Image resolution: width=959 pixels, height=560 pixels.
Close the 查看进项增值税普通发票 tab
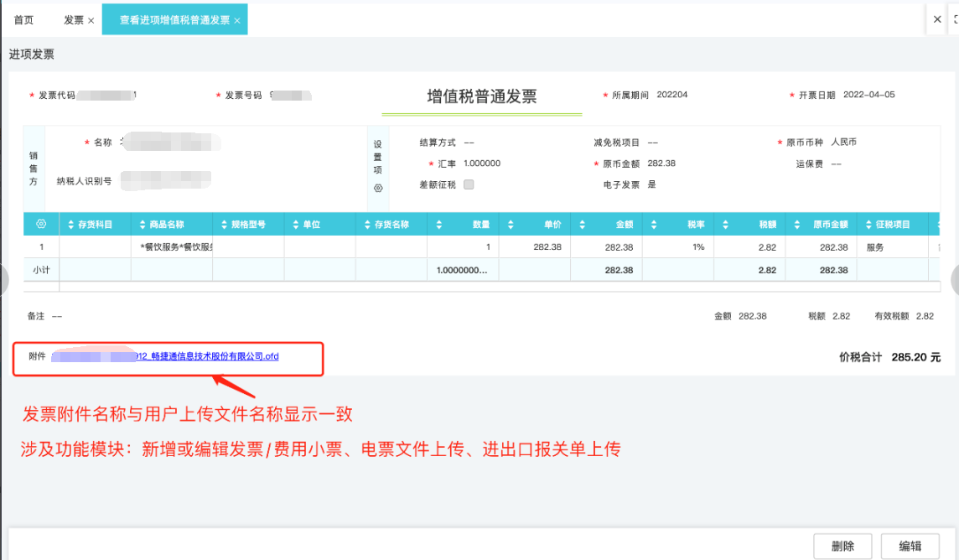point(237,20)
